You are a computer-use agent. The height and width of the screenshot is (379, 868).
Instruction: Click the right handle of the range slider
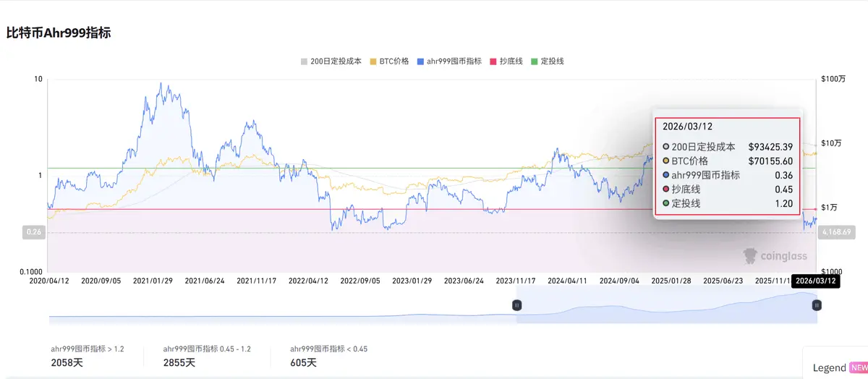coord(817,305)
